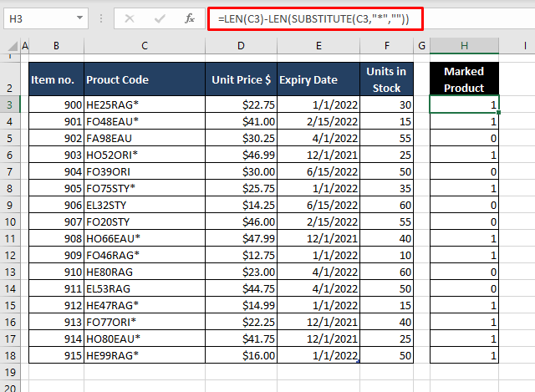Select row 10 header
This screenshot has width=535, height=392.
(x=10, y=221)
